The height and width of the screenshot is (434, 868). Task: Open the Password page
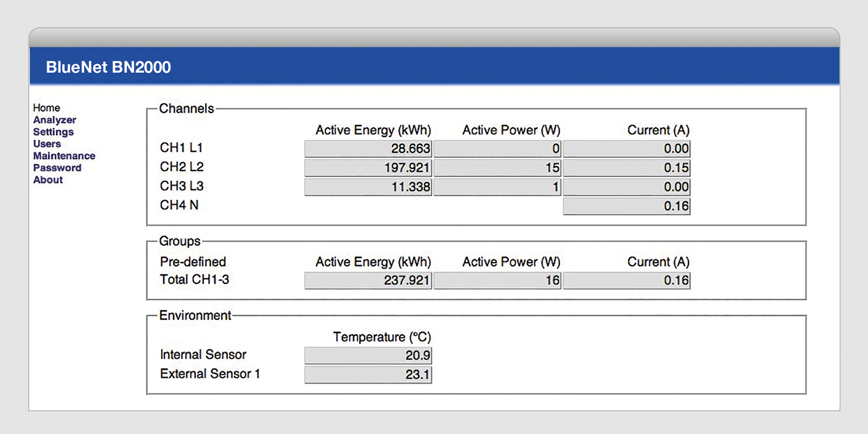click(x=58, y=168)
